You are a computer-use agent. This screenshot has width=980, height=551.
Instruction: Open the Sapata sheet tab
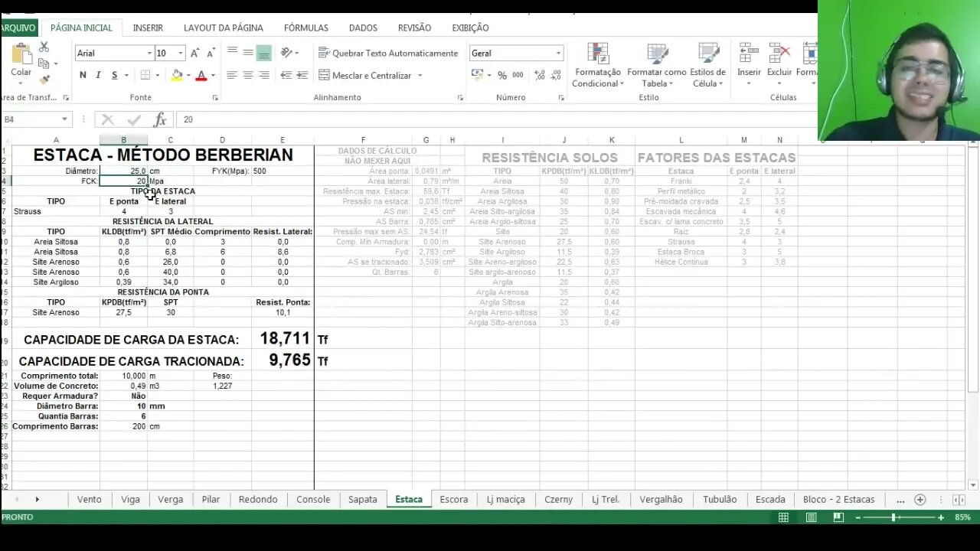point(363,499)
